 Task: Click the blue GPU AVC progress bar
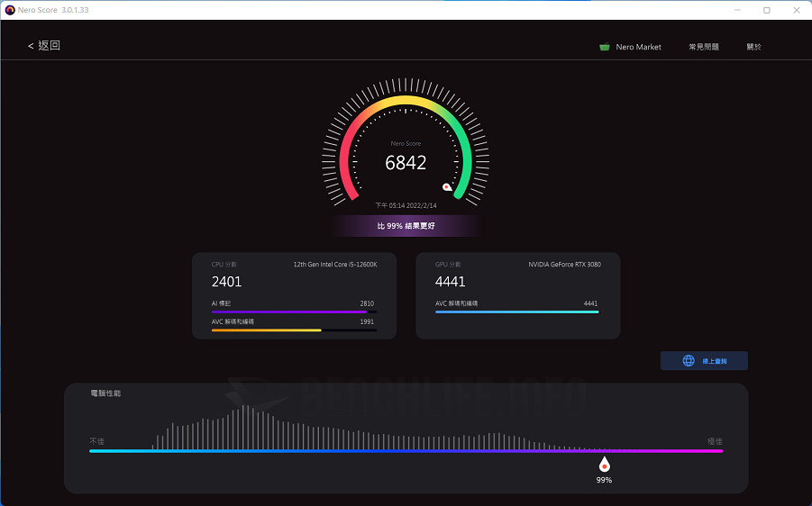[516, 312]
